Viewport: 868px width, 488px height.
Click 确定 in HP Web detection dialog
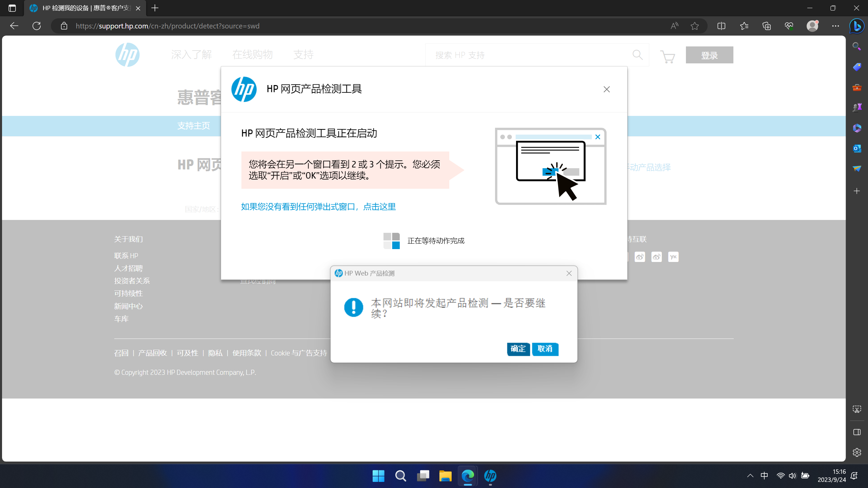pos(518,349)
